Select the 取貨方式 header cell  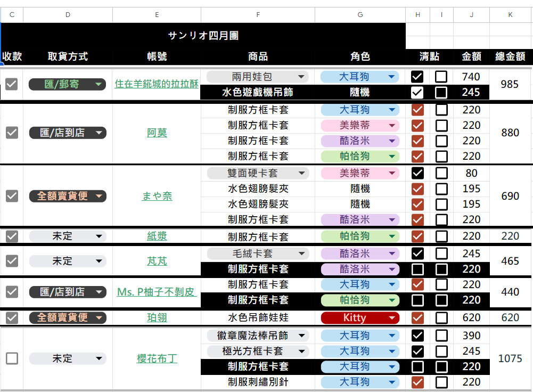[x=68, y=56]
